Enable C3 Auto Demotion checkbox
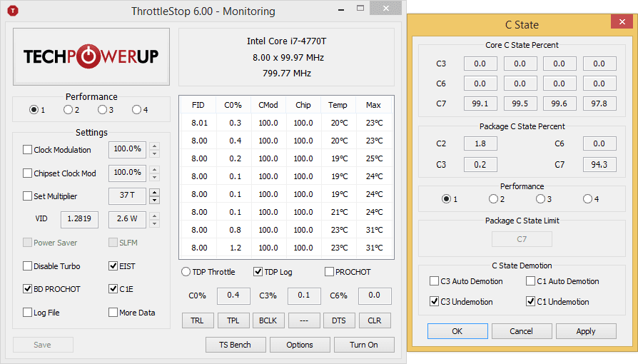 [434, 281]
